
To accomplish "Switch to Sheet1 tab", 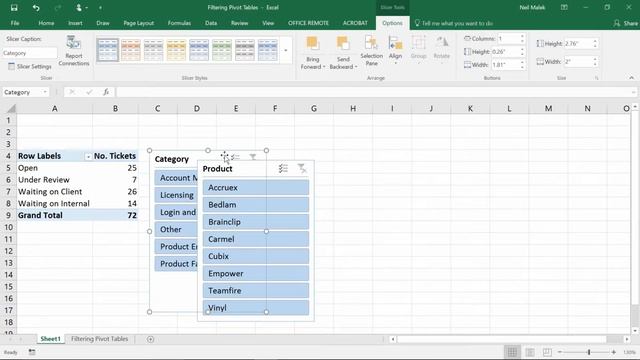I will (x=50, y=339).
